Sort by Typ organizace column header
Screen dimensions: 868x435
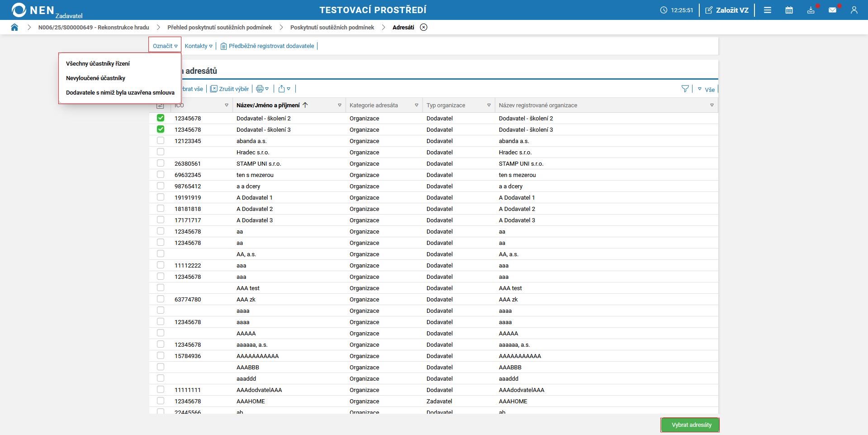(x=446, y=105)
